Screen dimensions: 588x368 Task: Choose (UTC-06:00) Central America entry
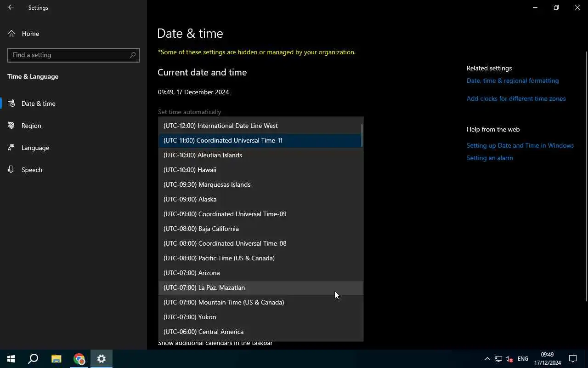pyautogui.click(x=204, y=332)
